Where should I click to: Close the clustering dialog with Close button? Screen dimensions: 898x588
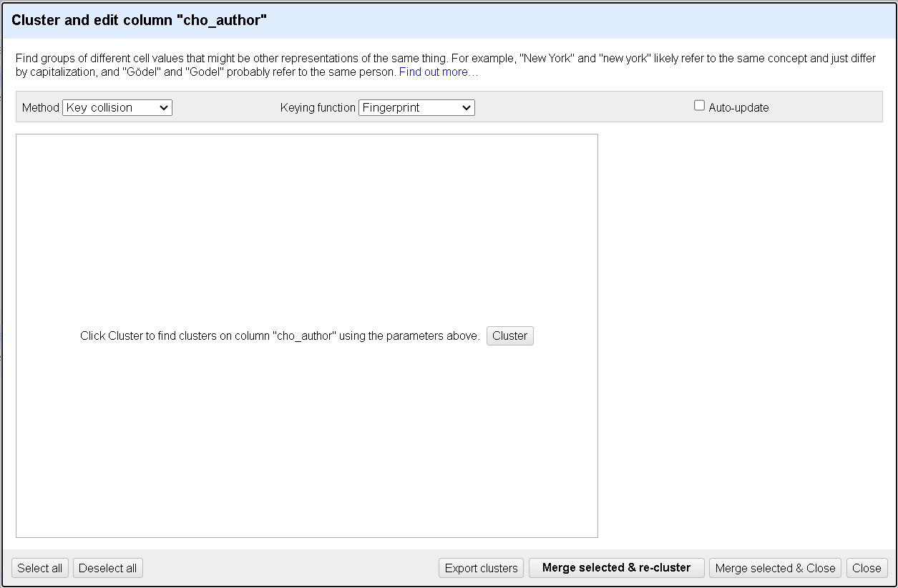click(x=867, y=568)
